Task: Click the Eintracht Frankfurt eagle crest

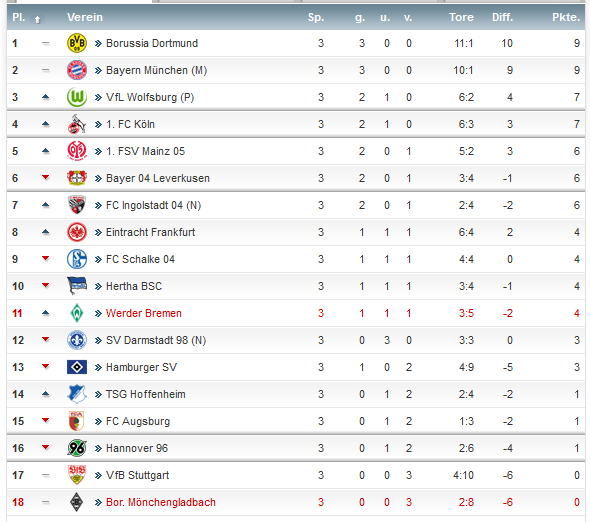Action: (77, 232)
